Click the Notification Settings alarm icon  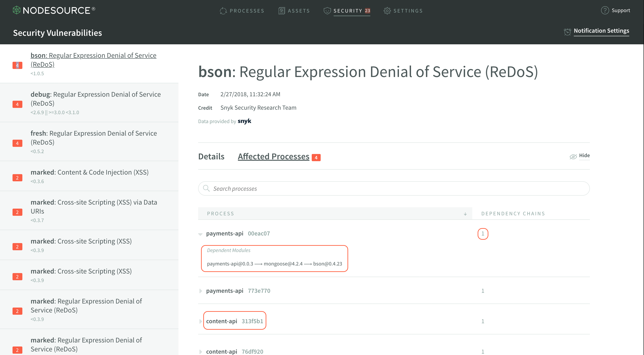[x=567, y=32]
